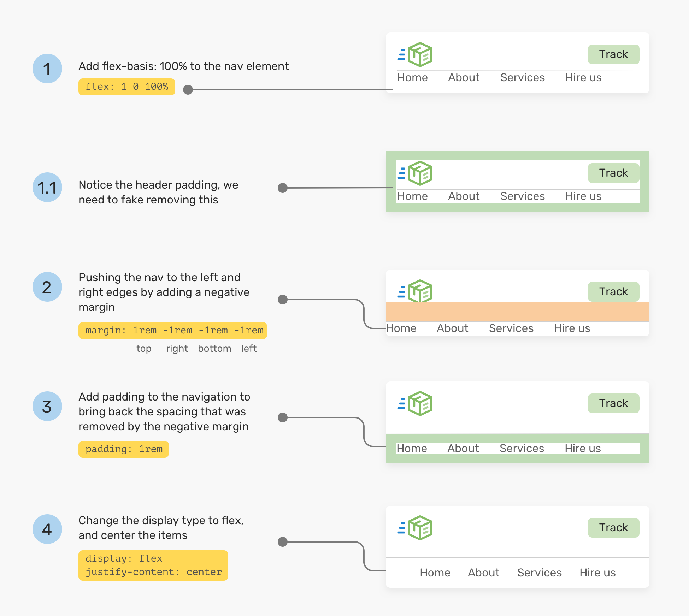Click the package logo in the step 4 header
Viewport: 689px width, 616px height.
416,528
